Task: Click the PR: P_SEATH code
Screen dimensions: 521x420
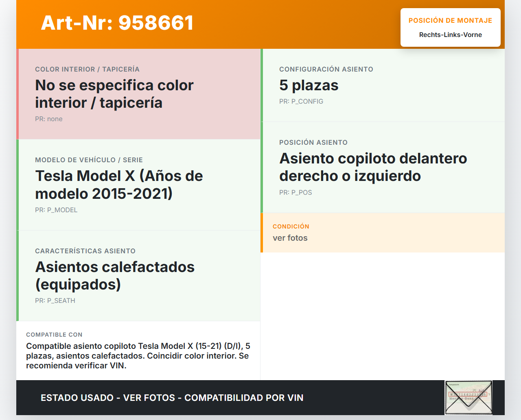Action: [x=55, y=301]
